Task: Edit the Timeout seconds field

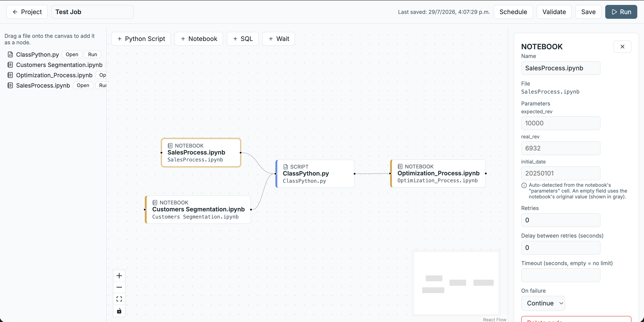Action: click(560, 275)
